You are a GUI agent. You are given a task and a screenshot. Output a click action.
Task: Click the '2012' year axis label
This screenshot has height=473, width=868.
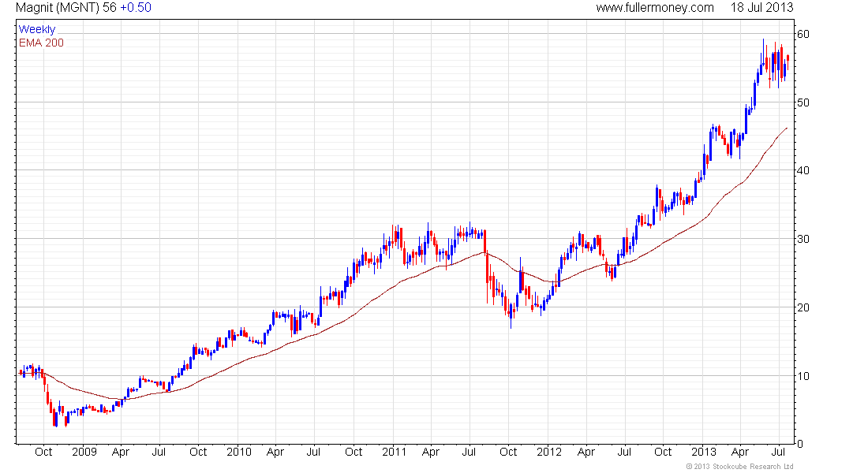coord(549,452)
